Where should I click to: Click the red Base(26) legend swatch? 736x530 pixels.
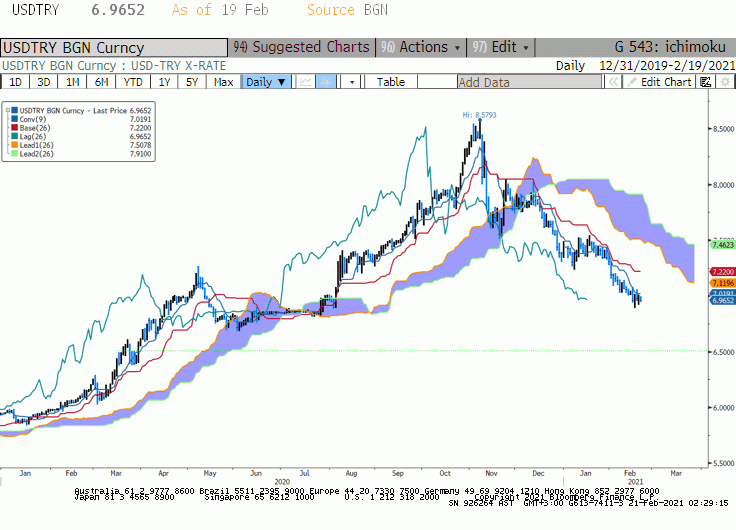tap(15, 128)
